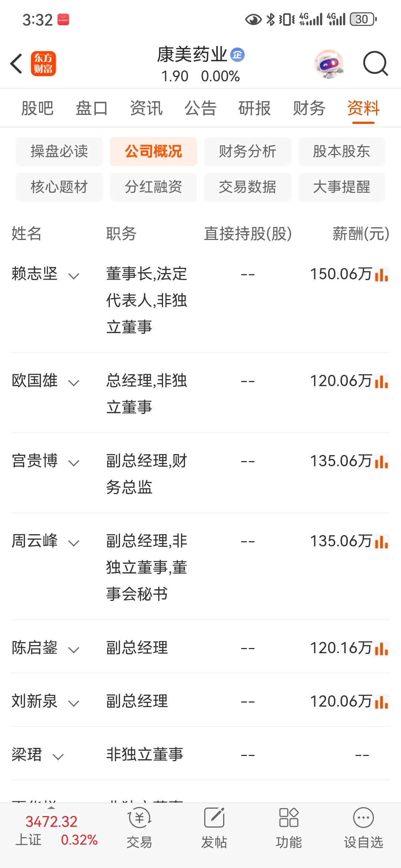Open the search magnifier icon
The width and height of the screenshot is (401, 868).
coord(375,64)
